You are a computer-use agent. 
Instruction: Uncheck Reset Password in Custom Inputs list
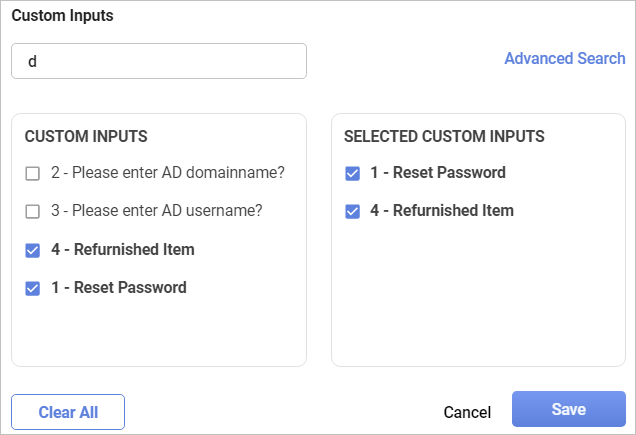(33, 288)
